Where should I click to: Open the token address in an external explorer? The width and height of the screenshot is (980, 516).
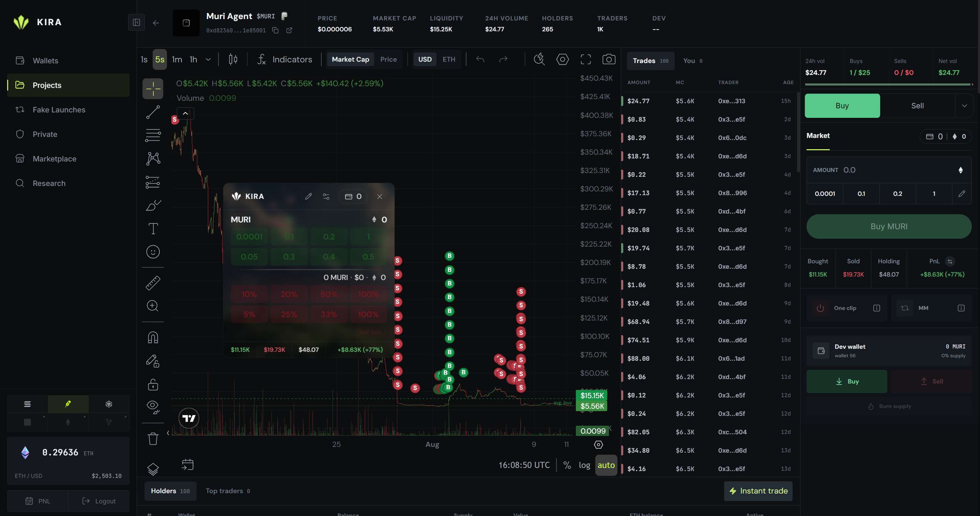pyautogui.click(x=289, y=30)
